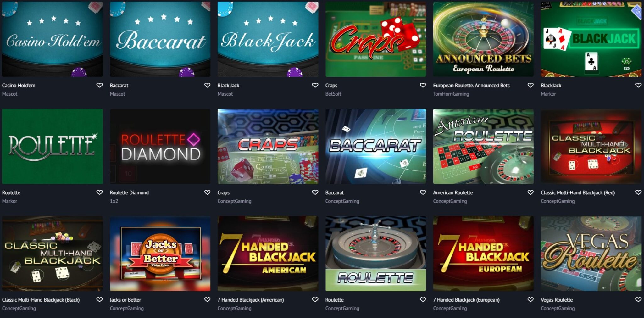
Task: Launch the Craps thumbnail with red dice
Action: (x=376, y=39)
